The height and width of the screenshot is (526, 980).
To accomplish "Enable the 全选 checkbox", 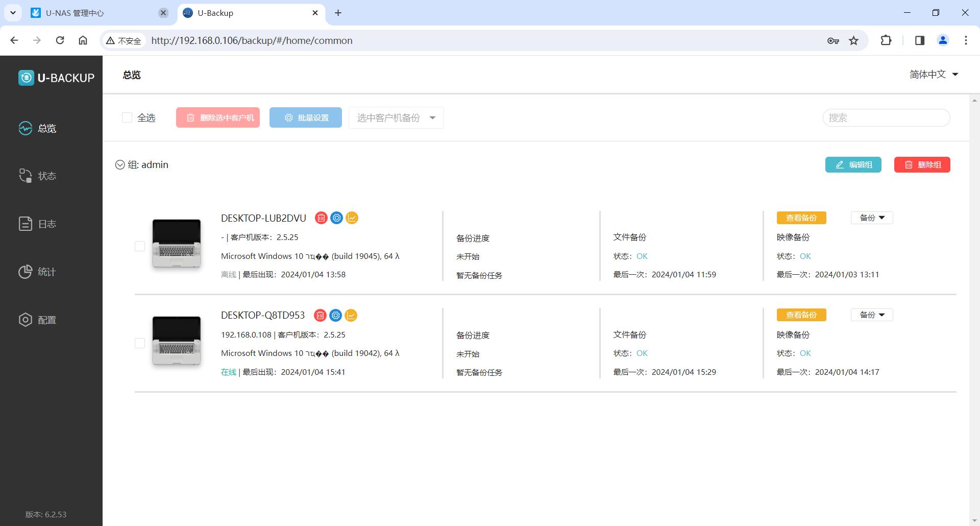I will (127, 117).
